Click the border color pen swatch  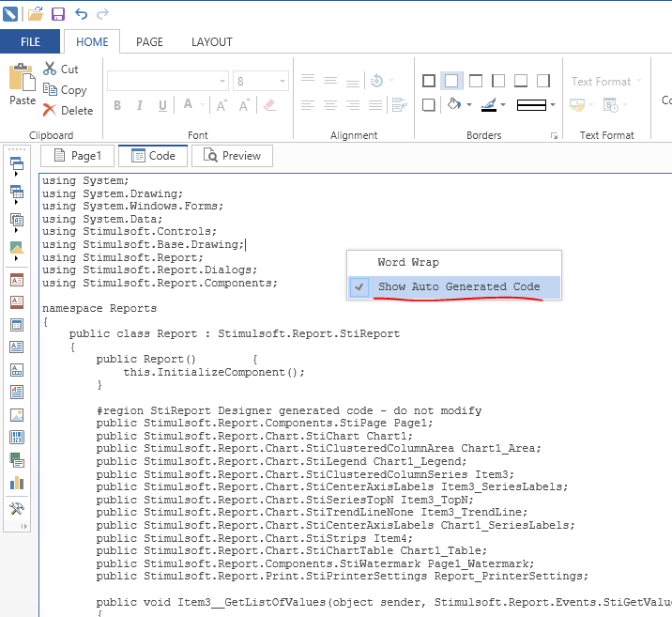(489, 104)
